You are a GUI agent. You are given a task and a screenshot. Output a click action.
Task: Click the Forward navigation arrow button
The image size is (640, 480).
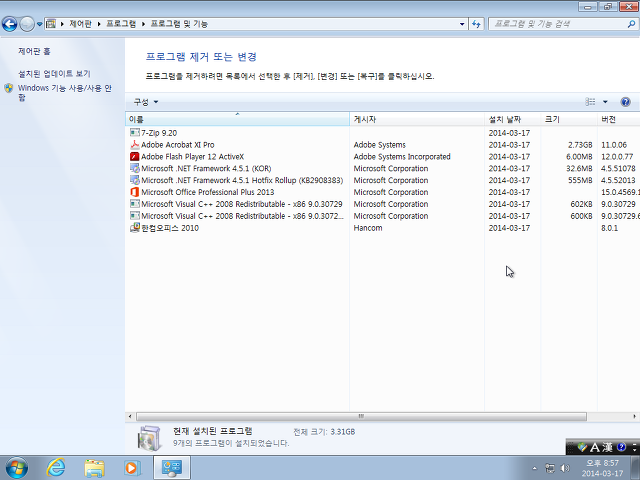coord(27,24)
